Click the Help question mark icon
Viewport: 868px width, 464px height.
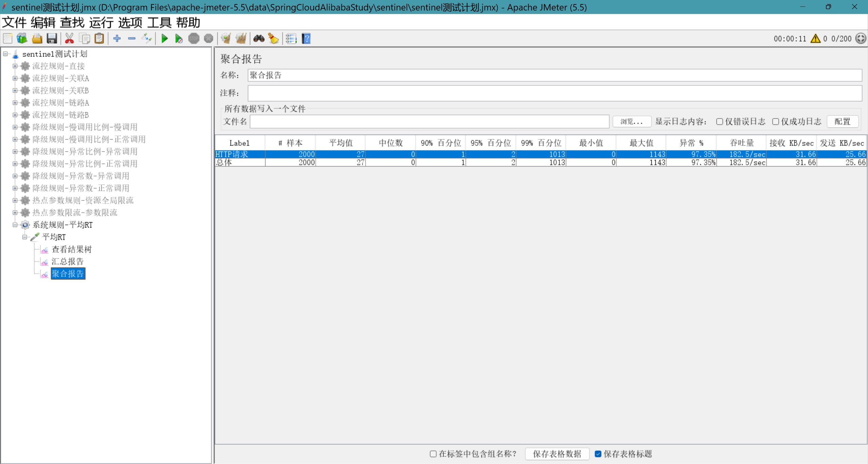306,39
